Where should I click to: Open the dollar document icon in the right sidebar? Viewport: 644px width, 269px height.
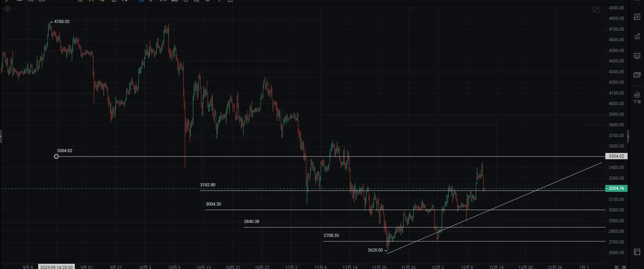pyautogui.click(x=637, y=17)
